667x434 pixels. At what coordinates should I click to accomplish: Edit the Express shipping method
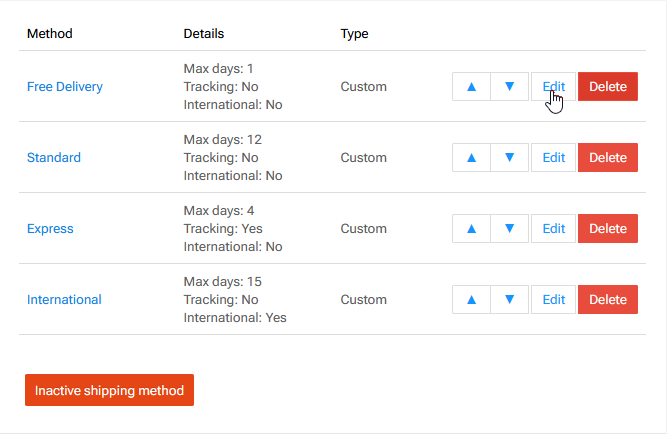(x=553, y=229)
